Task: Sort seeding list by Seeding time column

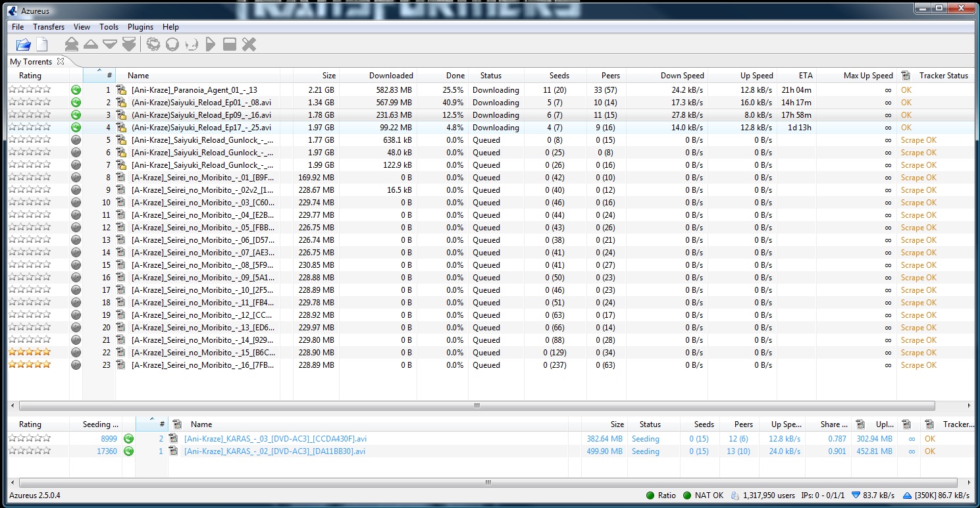Action: click(x=100, y=424)
